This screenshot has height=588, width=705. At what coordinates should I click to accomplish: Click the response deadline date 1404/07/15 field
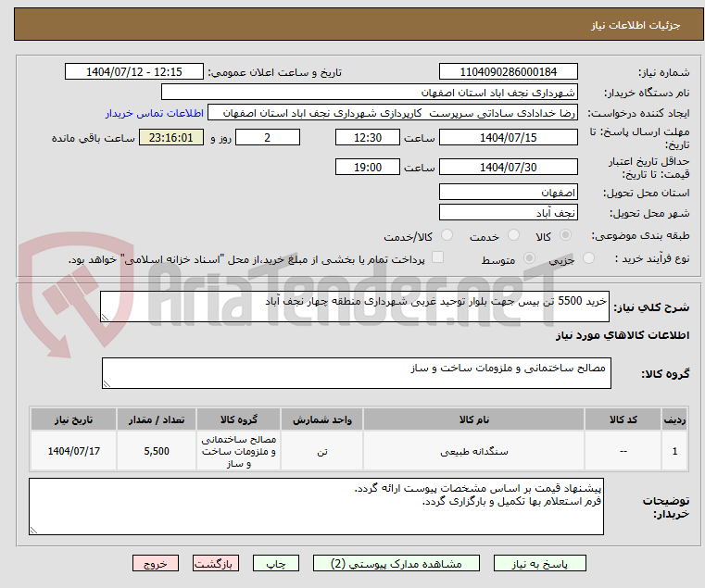508,138
